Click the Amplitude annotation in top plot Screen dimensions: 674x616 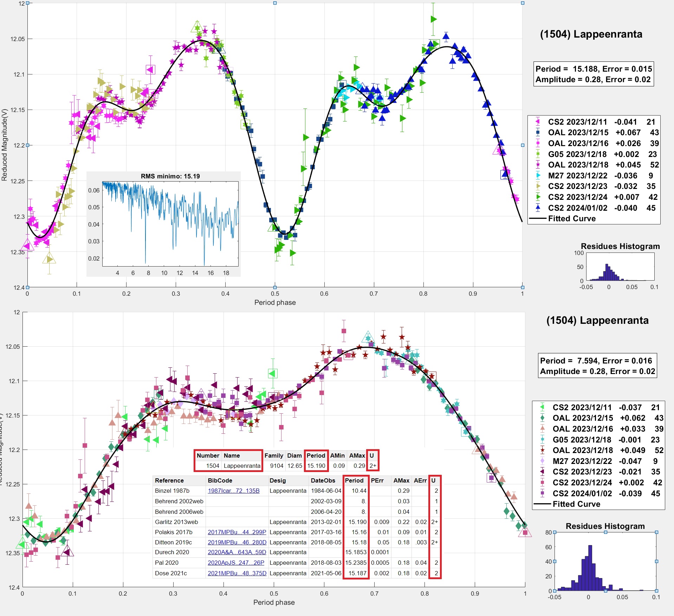click(x=593, y=79)
